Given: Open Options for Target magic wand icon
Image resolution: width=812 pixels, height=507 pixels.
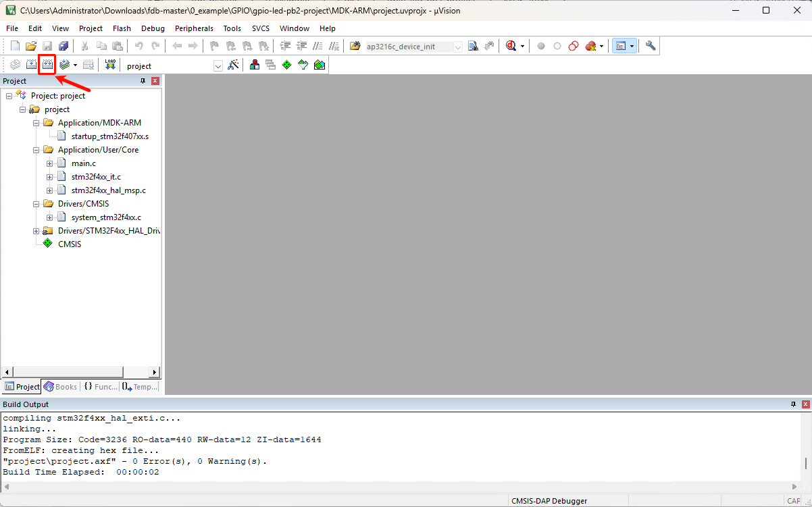Looking at the screenshot, I should (234, 65).
